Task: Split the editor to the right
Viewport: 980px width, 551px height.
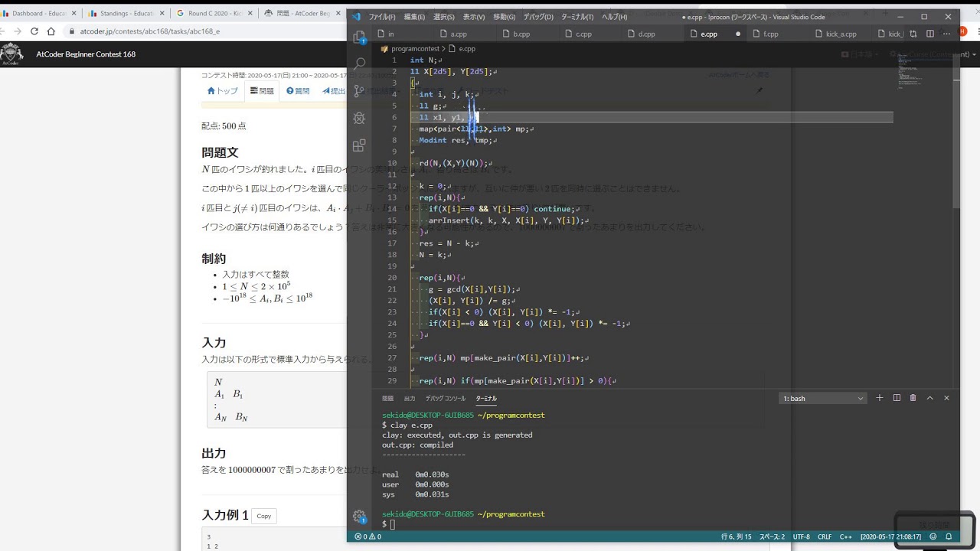Action: (930, 34)
